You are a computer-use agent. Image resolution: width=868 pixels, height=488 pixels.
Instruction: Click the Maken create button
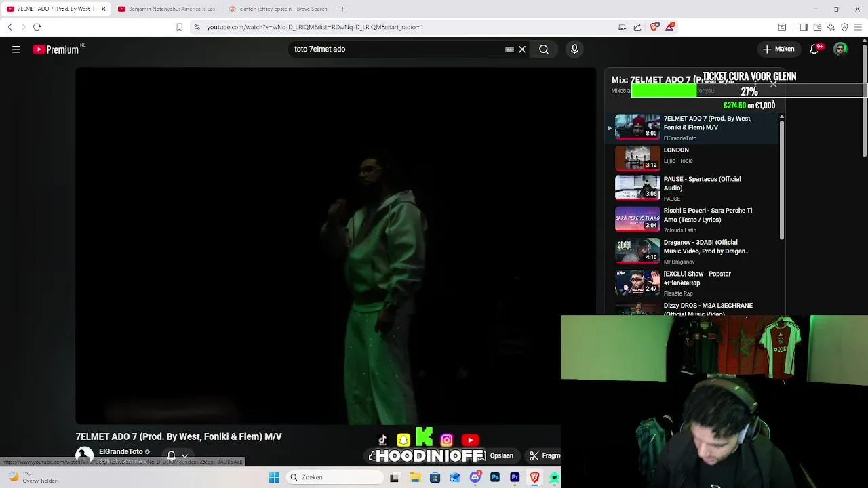tap(778, 49)
